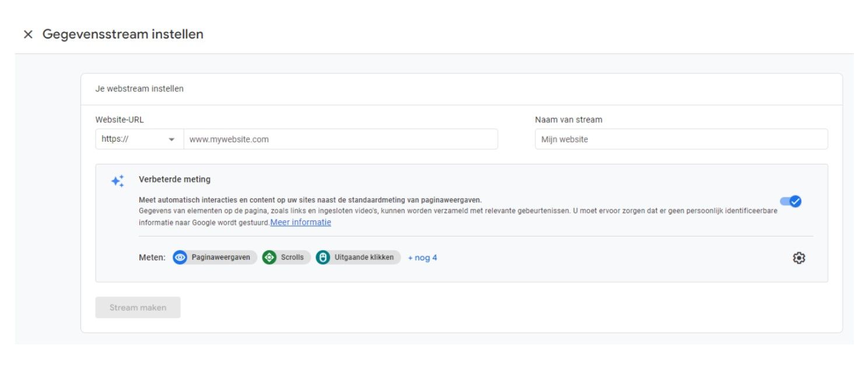Click the Je webstream instellen header
Image resolution: width=868 pixels, height=377 pixels.
tap(139, 89)
